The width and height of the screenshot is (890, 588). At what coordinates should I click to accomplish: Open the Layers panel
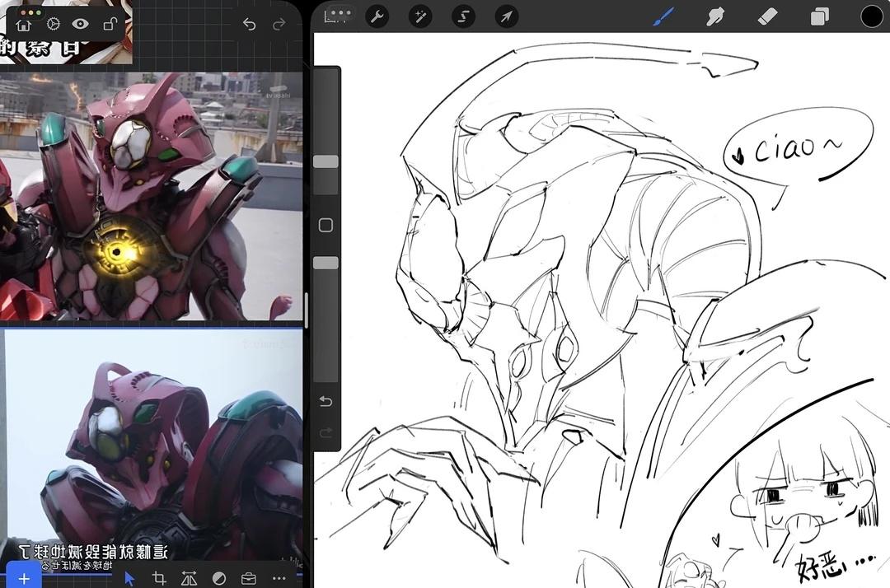[819, 16]
